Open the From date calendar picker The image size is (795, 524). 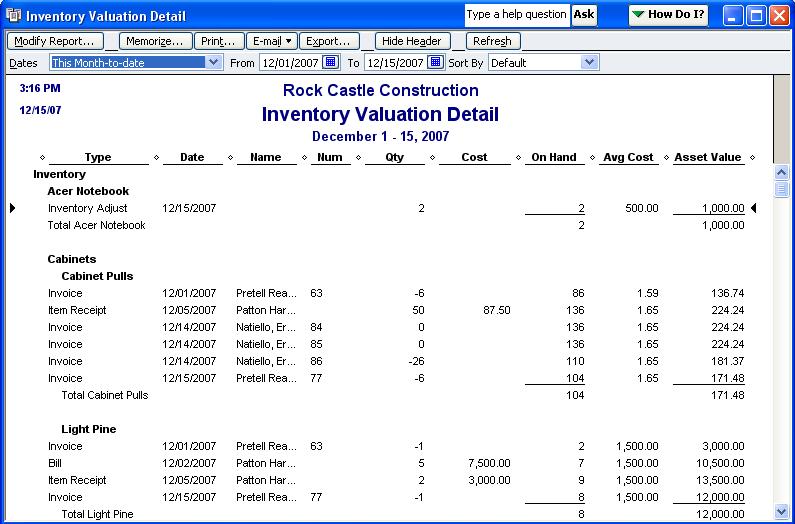pyautogui.click(x=330, y=63)
